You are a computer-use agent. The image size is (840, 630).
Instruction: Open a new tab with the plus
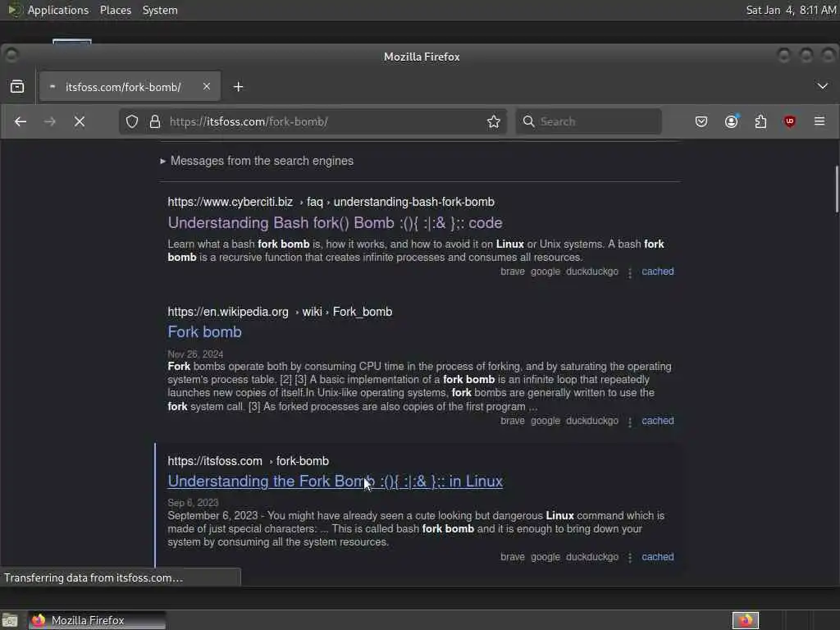coord(239,87)
